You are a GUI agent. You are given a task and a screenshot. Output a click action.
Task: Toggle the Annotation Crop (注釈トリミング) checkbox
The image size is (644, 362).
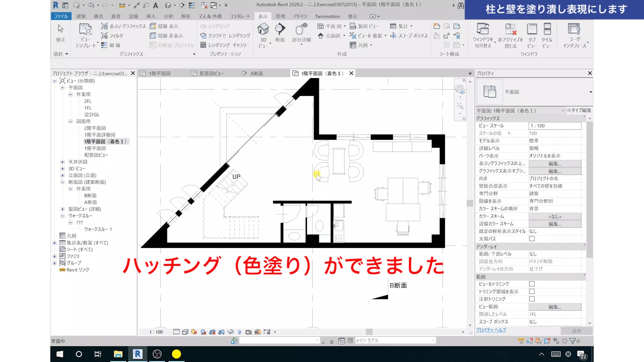pyautogui.click(x=532, y=299)
